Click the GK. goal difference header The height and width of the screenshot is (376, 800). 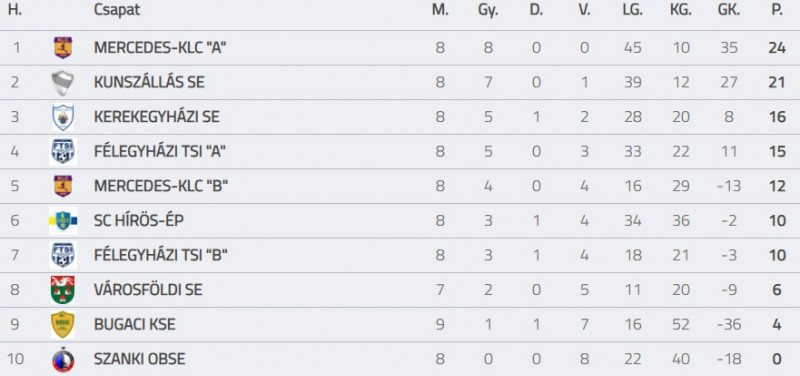coord(729,10)
